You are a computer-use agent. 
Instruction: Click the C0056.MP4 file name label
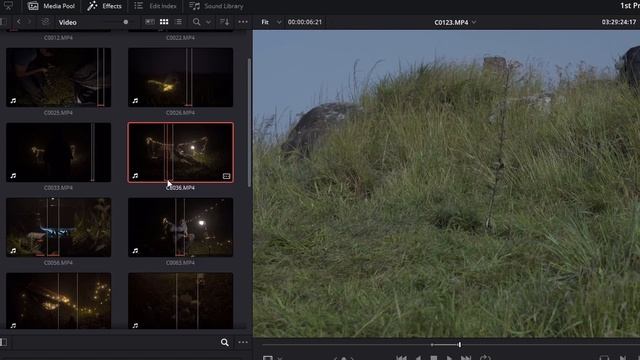click(58, 263)
